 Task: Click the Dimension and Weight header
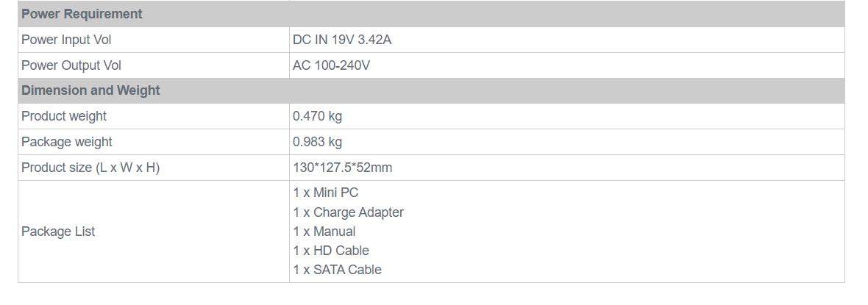coord(90,91)
